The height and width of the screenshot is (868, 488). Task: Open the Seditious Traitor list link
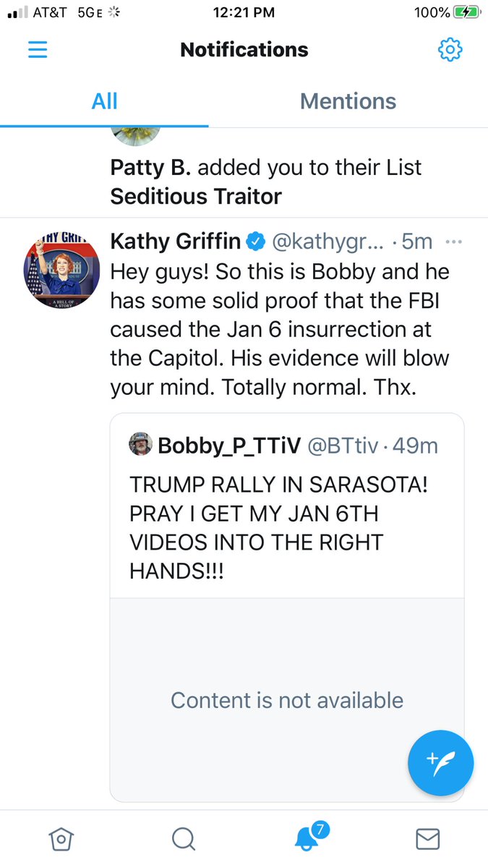pyautogui.click(x=195, y=195)
